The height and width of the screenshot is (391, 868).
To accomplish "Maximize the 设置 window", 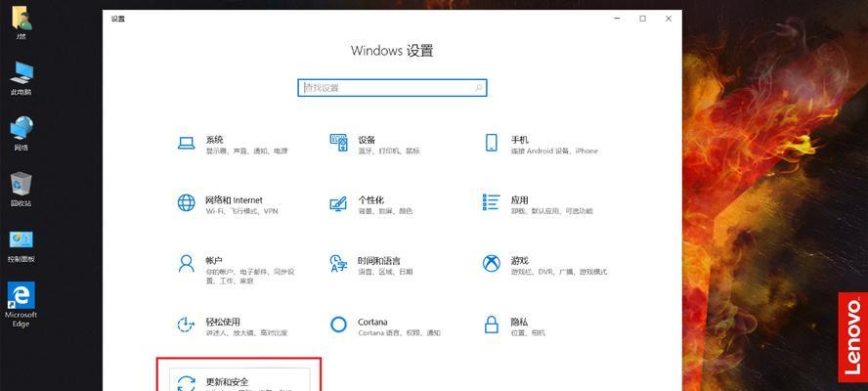I will coord(643,19).
